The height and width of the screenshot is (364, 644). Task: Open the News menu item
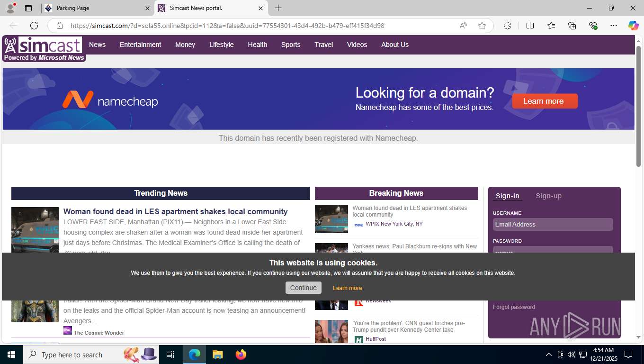[97, 45]
